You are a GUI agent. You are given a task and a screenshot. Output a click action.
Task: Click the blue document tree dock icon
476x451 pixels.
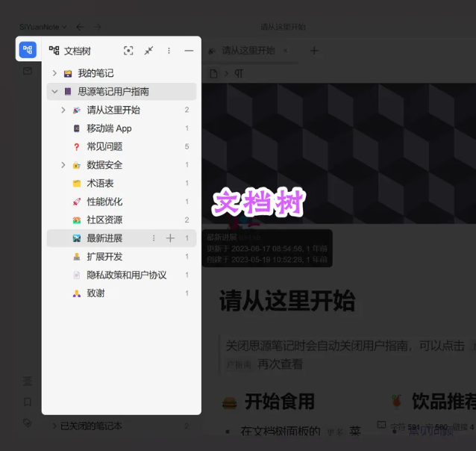pyautogui.click(x=28, y=49)
